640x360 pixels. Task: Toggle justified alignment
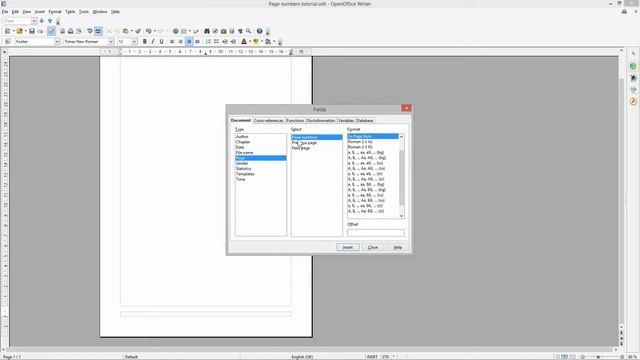click(x=198, y=42)
